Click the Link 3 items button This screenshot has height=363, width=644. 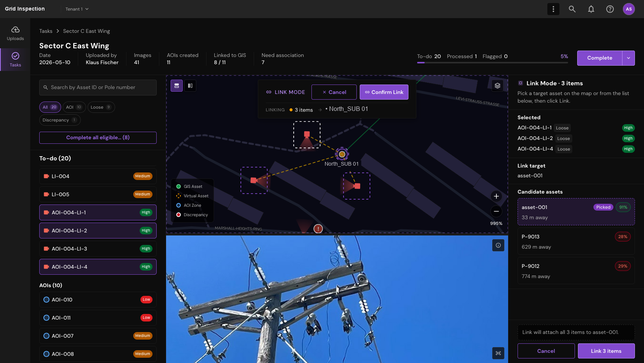(606, 351)
